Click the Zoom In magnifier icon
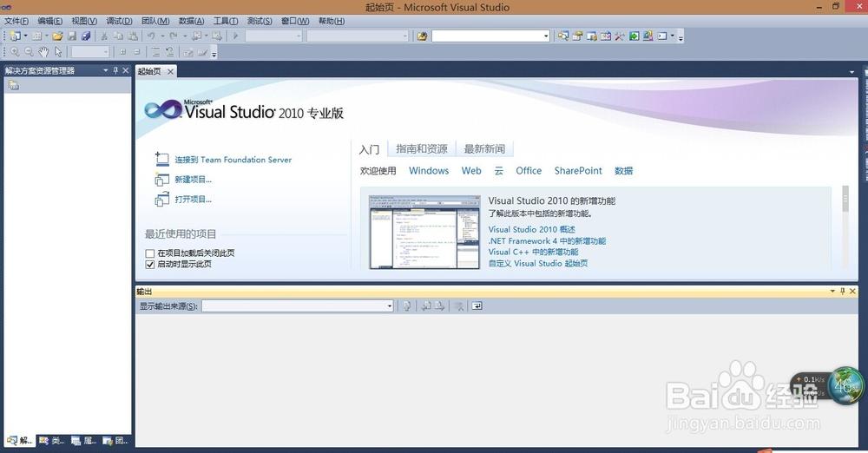The width and height of the screenshot is (868, 453). click(15, 52)
